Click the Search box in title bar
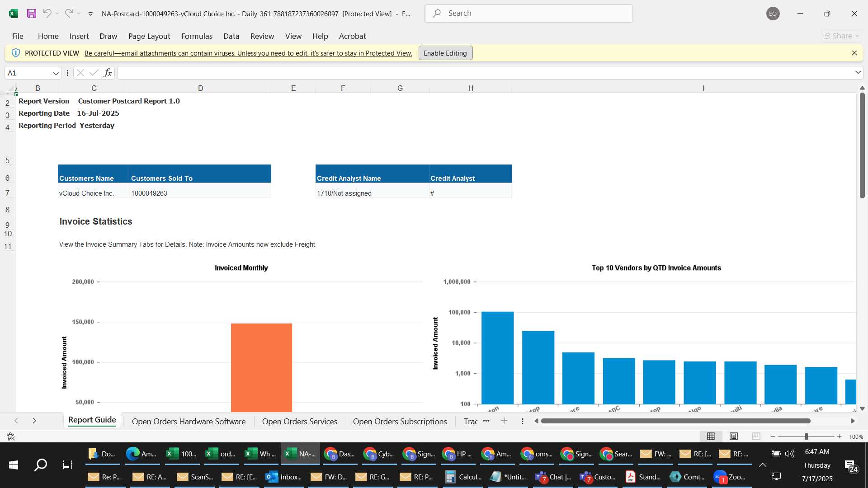868x488 pixels. pyautogui.click(x=528, y=14)
